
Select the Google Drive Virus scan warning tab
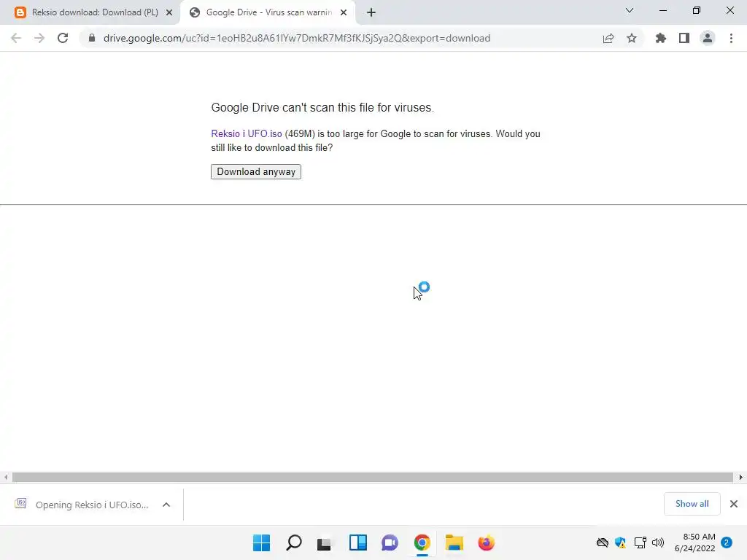point(268,12)
